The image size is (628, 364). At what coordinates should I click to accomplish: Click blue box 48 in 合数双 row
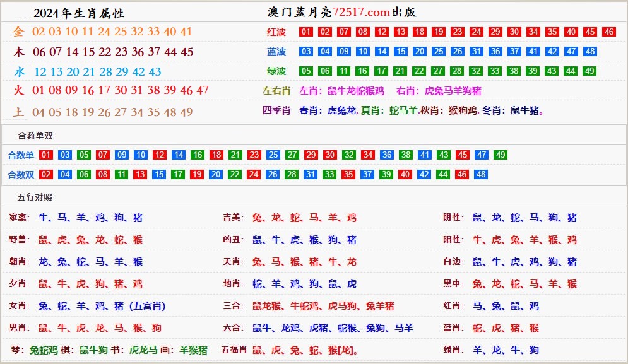(x=481, y=175)
